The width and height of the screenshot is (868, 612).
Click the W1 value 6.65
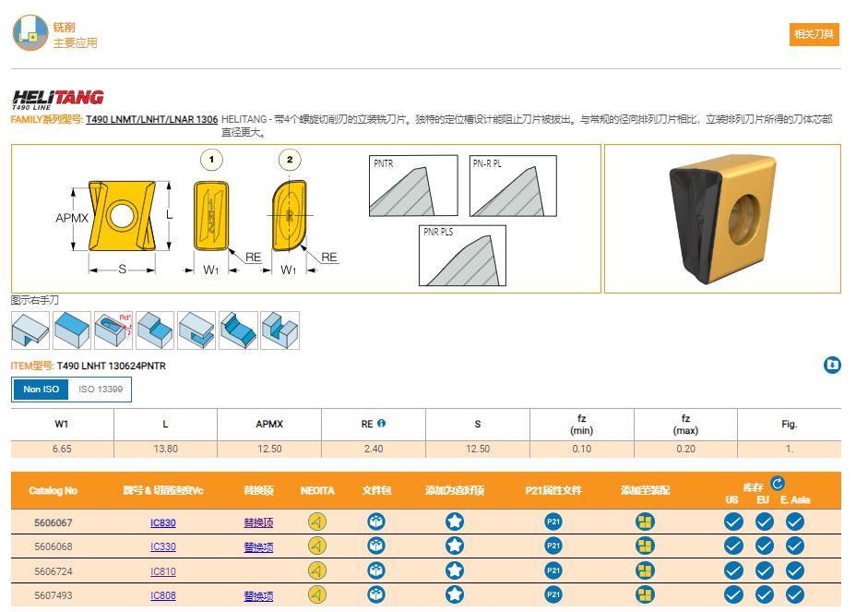coord(62,449)
